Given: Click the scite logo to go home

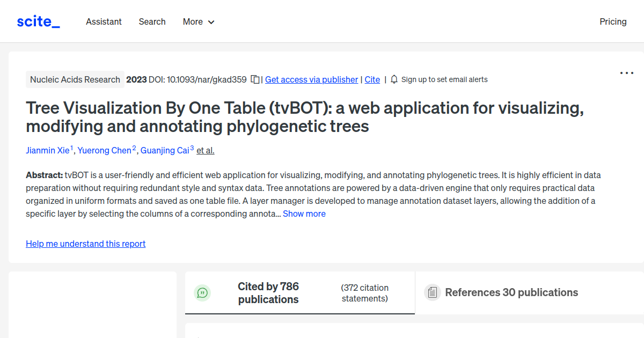Looking at the screenshot, I should click(x=38, y=21).
